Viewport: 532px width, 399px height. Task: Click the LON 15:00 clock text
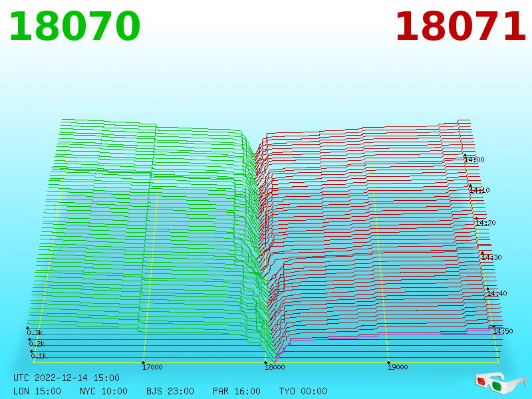click(x=37, y=391)
